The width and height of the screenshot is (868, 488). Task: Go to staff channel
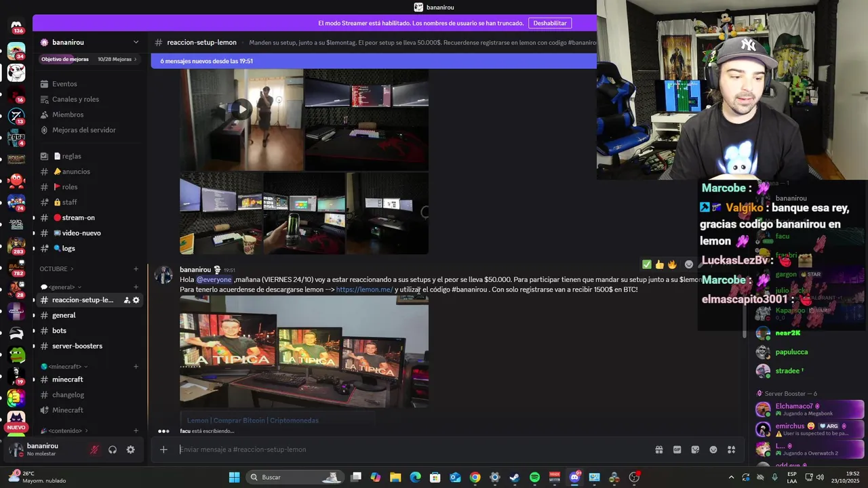90,202
